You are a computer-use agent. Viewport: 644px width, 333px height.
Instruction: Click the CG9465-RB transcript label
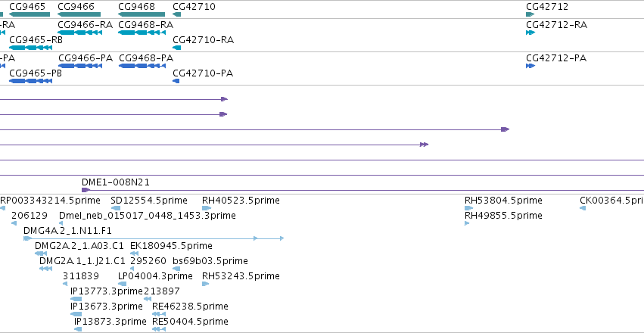[36, 40]
